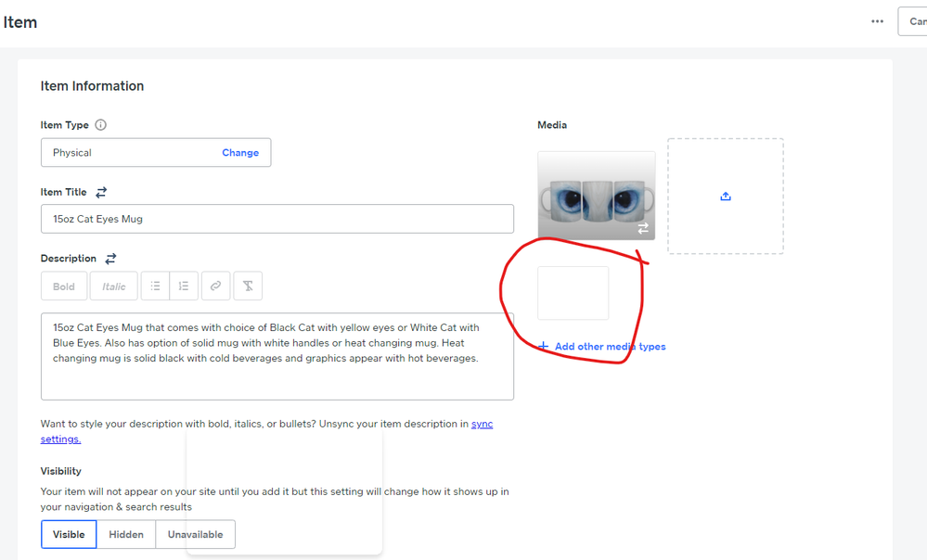The image size is (927, 560).
Task: Apply Bold formatting in description toolbar
Action: (64, 286)
